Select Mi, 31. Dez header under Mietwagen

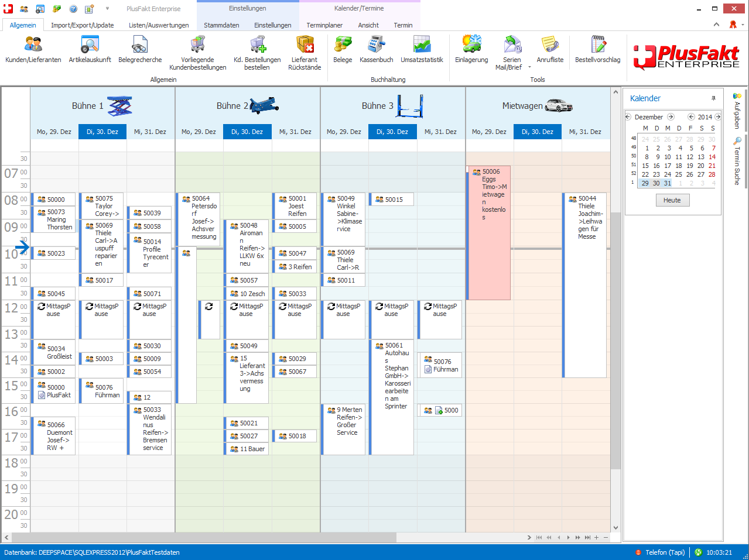[x=585, y=132]
